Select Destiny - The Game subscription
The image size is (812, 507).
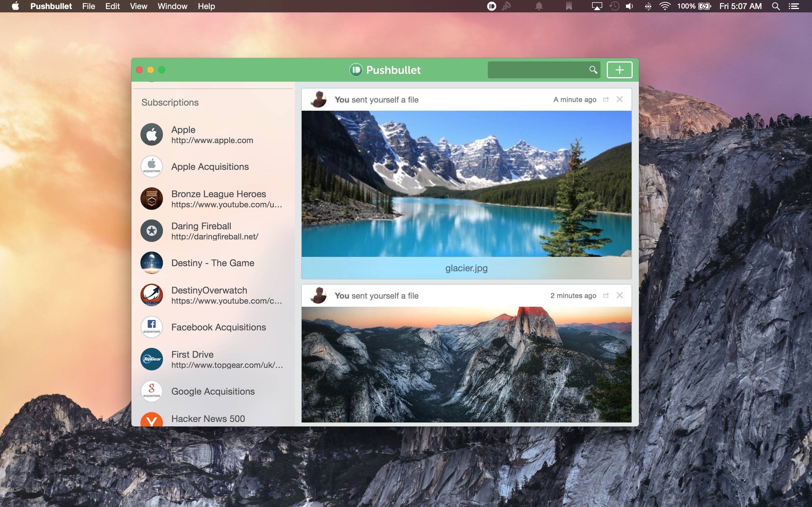[212, 263]
